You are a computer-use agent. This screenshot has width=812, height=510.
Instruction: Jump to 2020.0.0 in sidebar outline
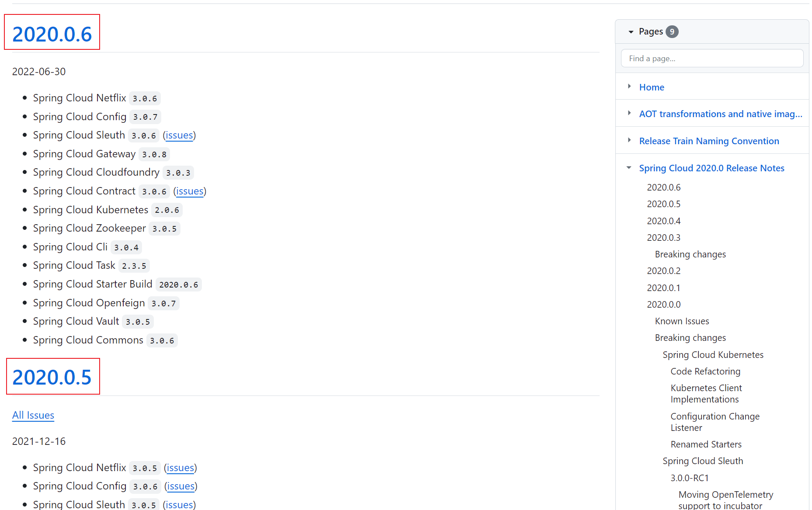(x=663, y=305)
